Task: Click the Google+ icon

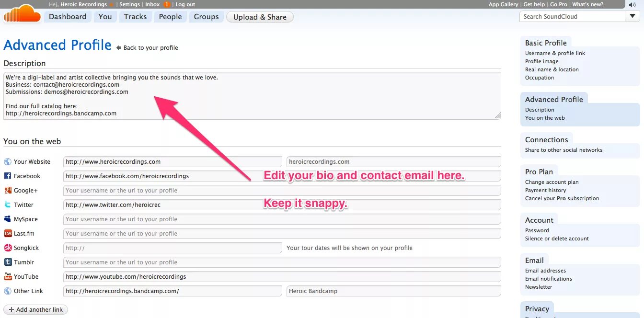Action: click(x=8, y=191)
